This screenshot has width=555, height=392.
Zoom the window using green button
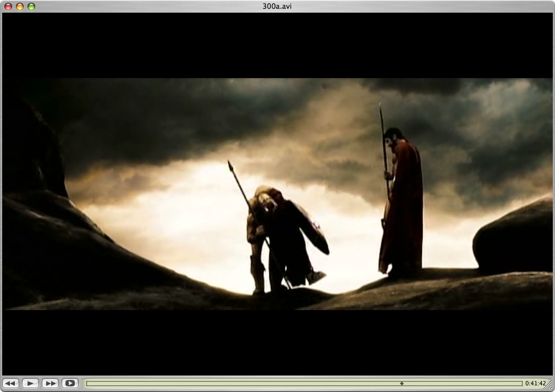(31, 7)
